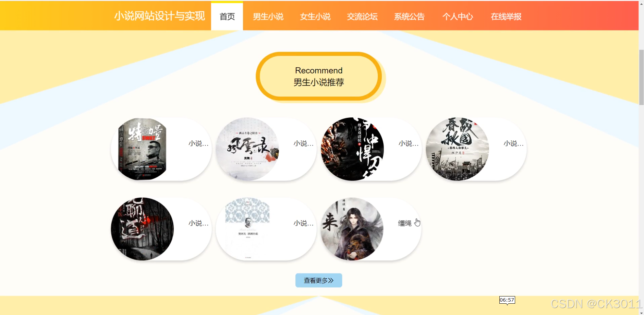The image size is (644, 315).
Task: Open the dark red forest 聊道 cover
Action: (142, 229)
